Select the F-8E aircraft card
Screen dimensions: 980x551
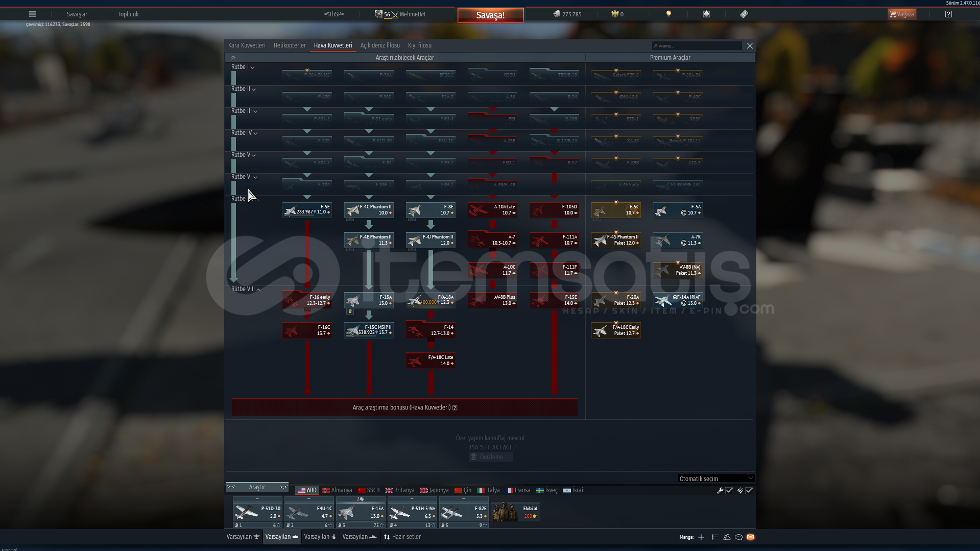(x=431, y=210)
